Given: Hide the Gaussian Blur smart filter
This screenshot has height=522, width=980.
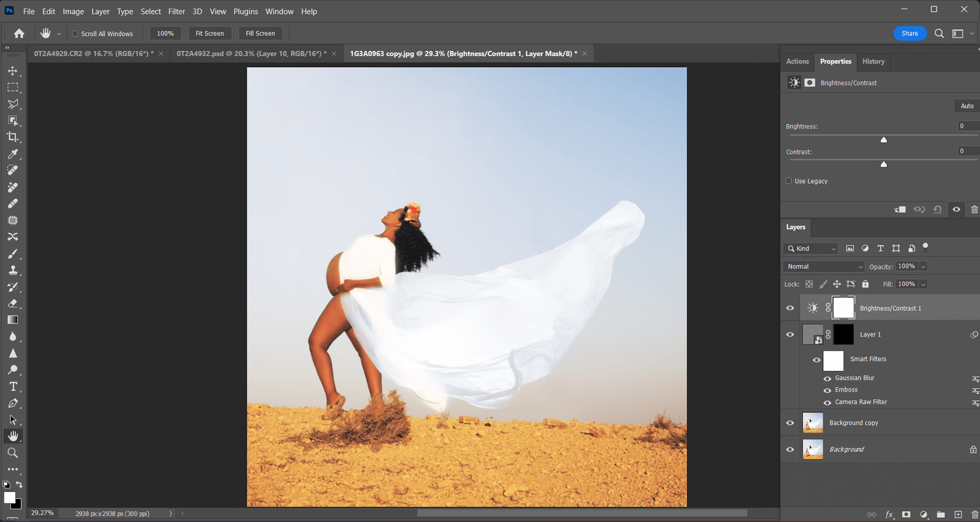Looking at the screenshot, I should click(x=827, y=379).
